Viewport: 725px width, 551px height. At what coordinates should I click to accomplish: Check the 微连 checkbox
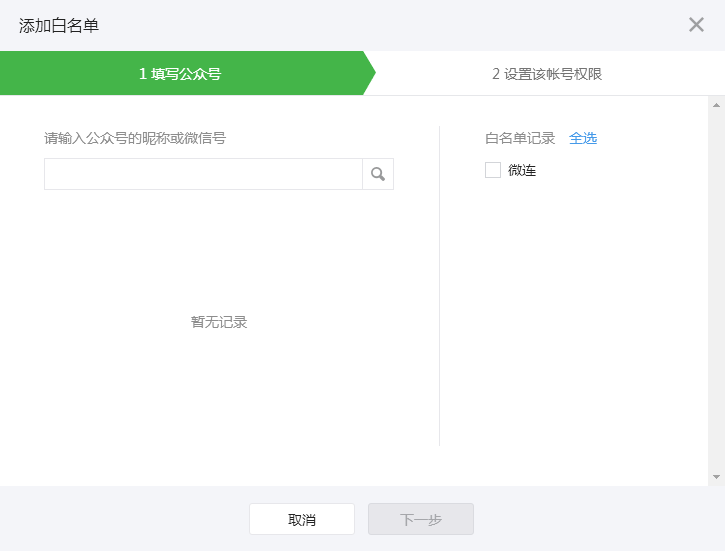click(493, 170)
